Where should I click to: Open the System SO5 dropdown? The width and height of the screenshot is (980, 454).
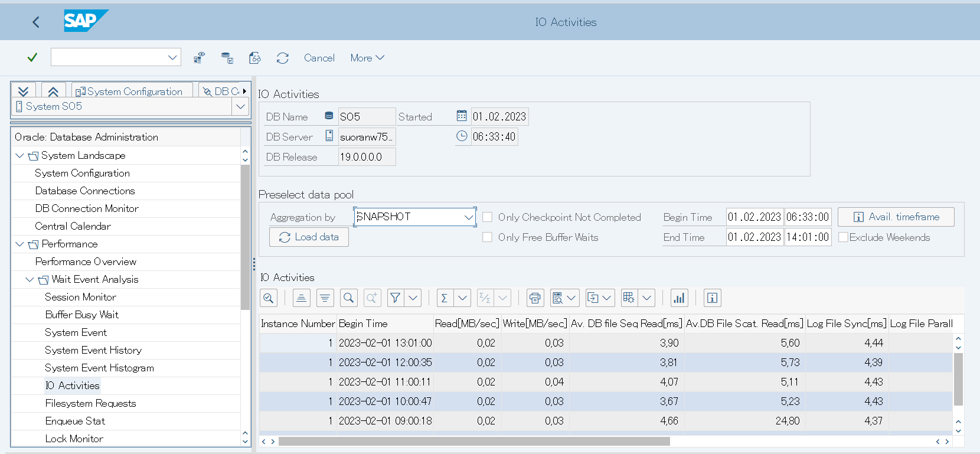[240, 107]
